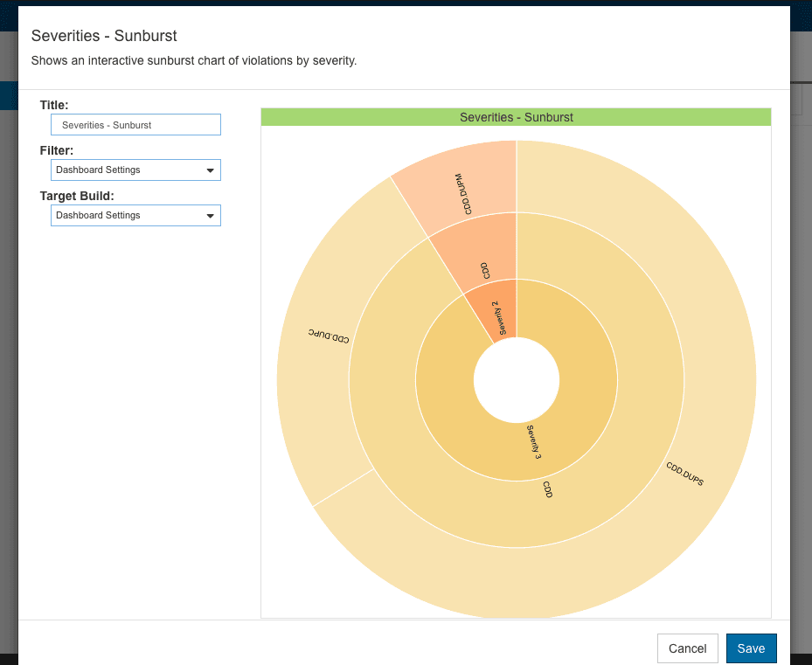Click the white center of the sunburst
Image resolution: width=812 pixels, height=665 pixels.
(517, 380)
